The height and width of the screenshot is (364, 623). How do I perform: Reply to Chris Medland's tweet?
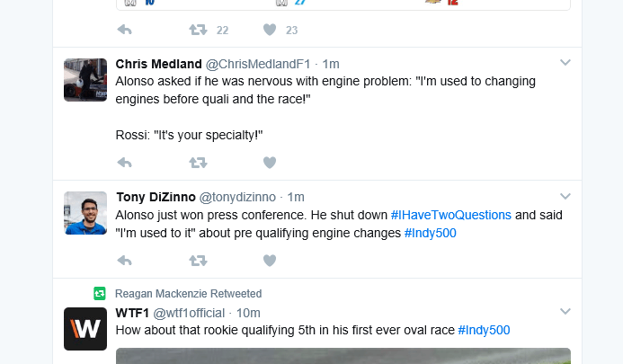125,163
